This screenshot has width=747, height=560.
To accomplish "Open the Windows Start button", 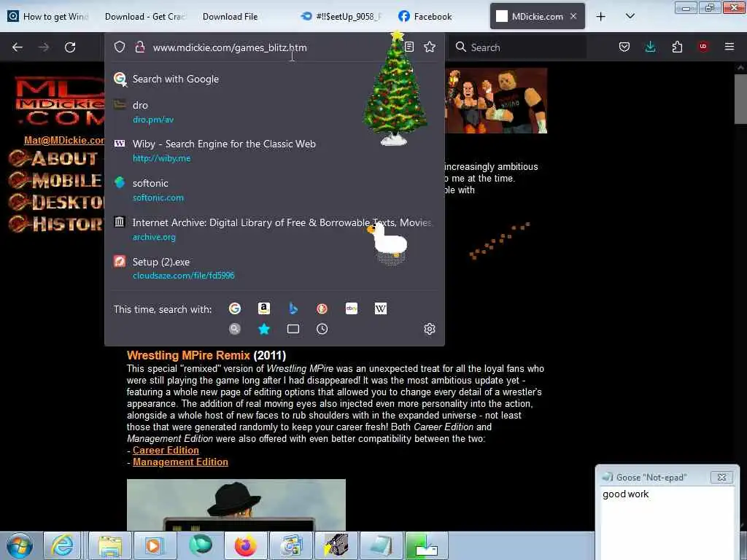I will (x=20, y=545).
